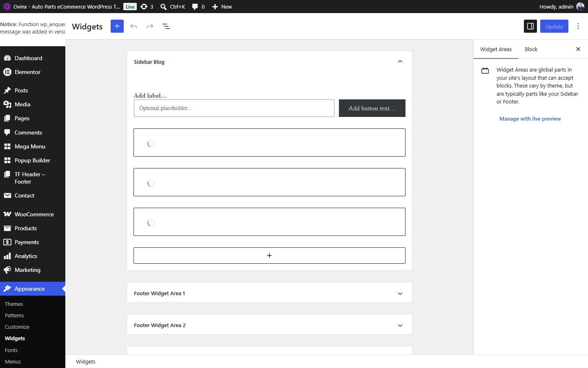Open the Media library menu
Image resolution: width=588 pixels, height=368 pixels.
(x=33, y=104)
